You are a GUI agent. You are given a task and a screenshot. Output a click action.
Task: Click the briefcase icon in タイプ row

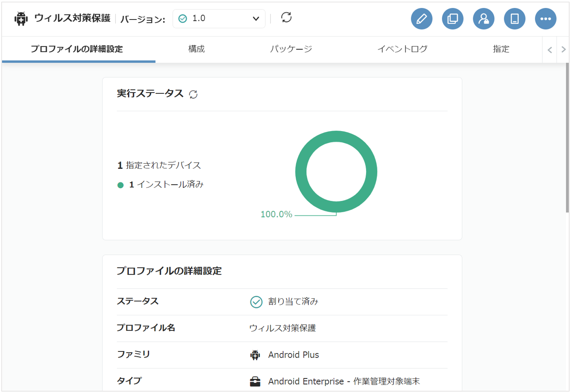[255, 381]
